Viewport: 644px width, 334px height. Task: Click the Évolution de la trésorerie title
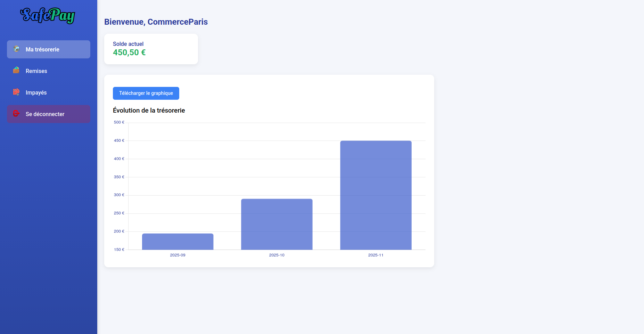point(149,110)
